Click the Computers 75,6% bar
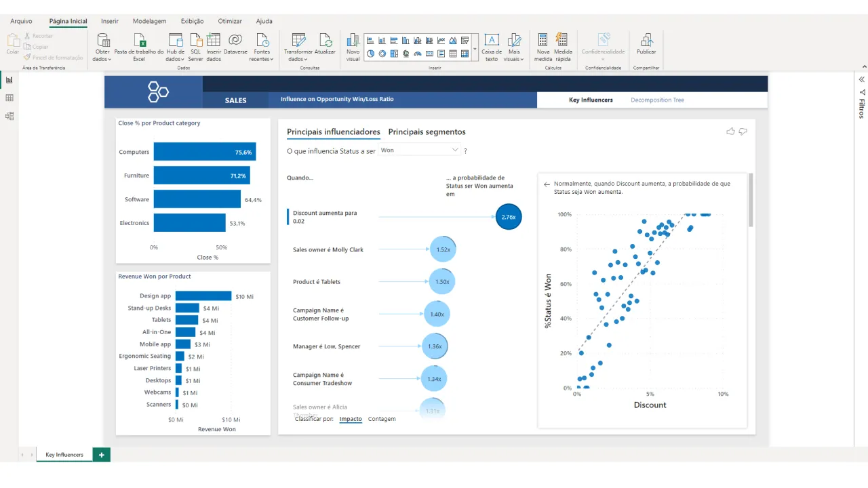The image size is (868, 488). click(205, 152)
